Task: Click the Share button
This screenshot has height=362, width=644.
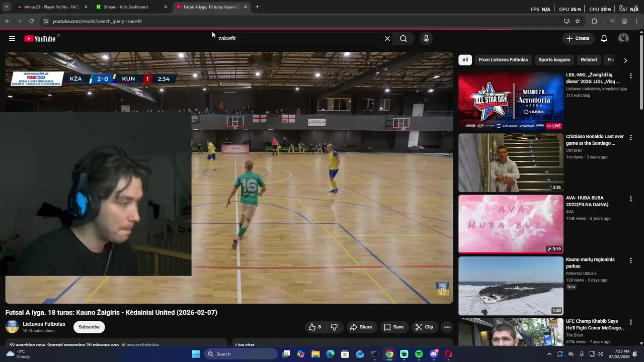Action: click(x=361, y=327)
